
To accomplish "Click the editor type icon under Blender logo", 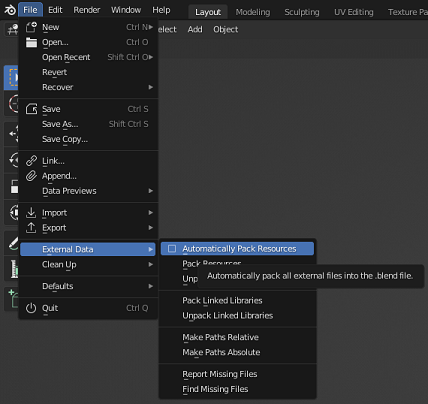I will coord(12,30).
